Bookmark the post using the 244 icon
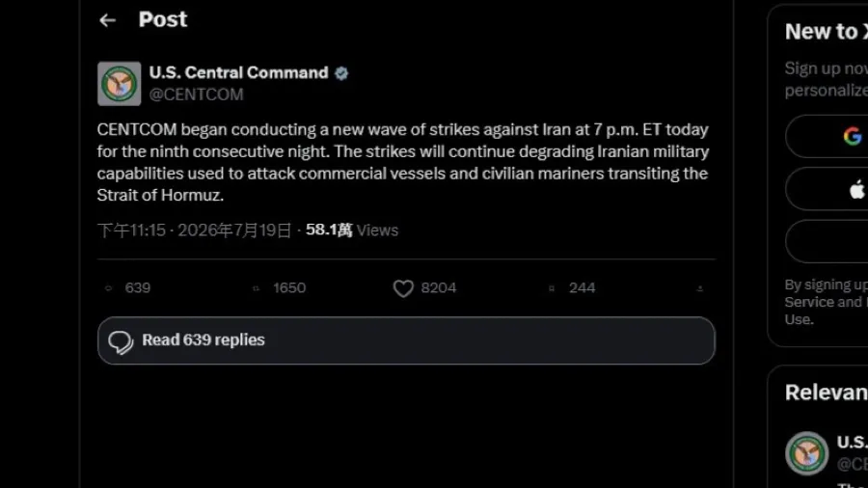Screen dimensions: 868x488 click(552, 288)
